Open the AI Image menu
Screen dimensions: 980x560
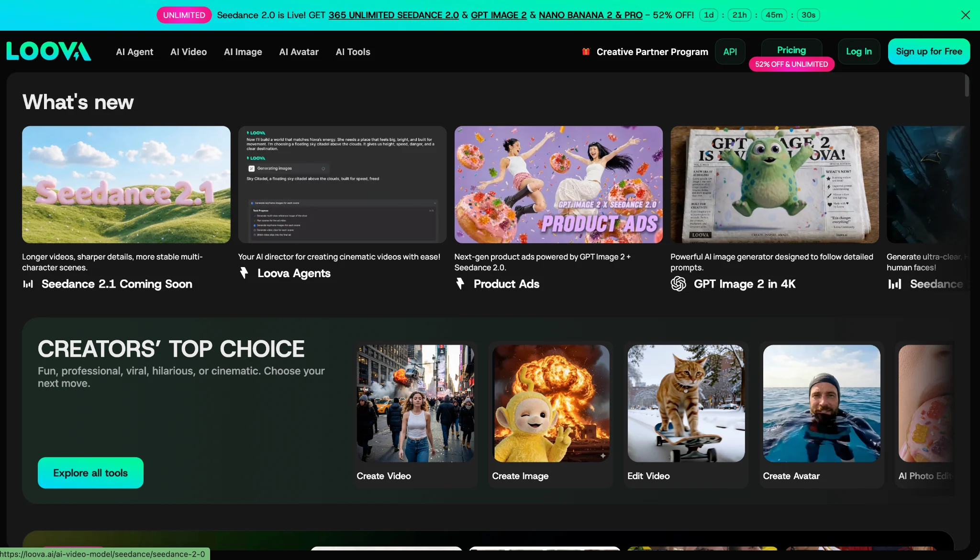(x=243, y=52)
